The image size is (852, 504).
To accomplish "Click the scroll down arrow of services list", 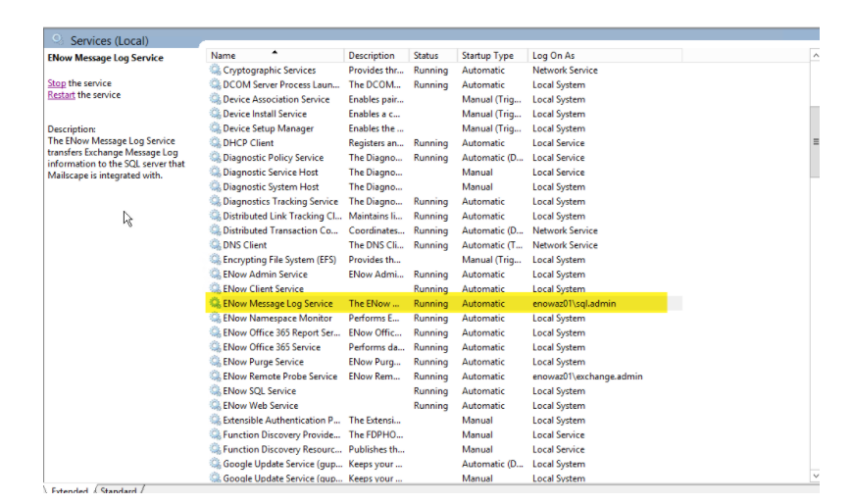I will 815,476.
